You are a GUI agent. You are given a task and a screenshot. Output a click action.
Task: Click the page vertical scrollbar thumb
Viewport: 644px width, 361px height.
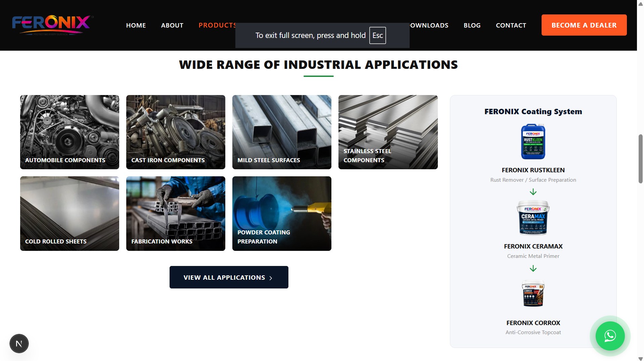click(640, 159)
